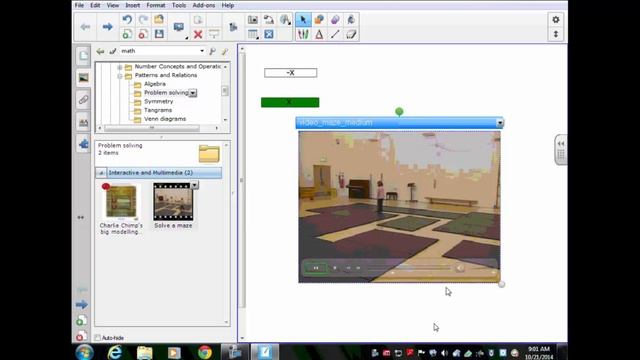Open the Edit menu

pos(95,5)
